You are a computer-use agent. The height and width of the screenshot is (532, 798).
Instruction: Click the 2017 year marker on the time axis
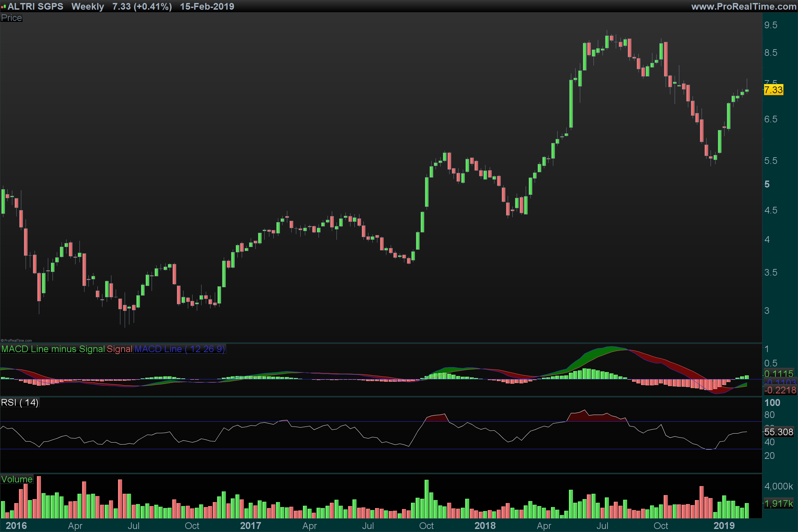250,526
